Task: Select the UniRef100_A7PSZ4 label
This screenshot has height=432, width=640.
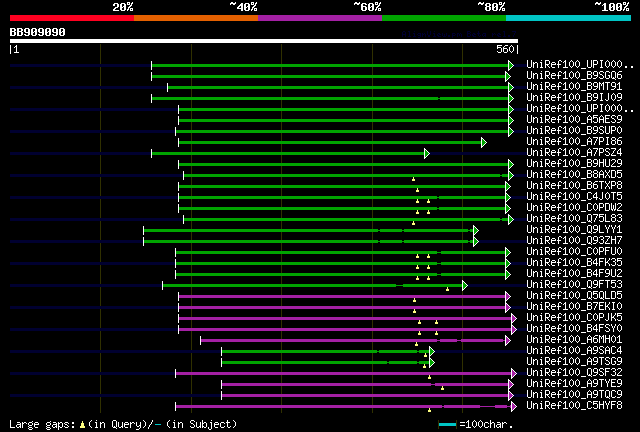Action: (574, 153)
